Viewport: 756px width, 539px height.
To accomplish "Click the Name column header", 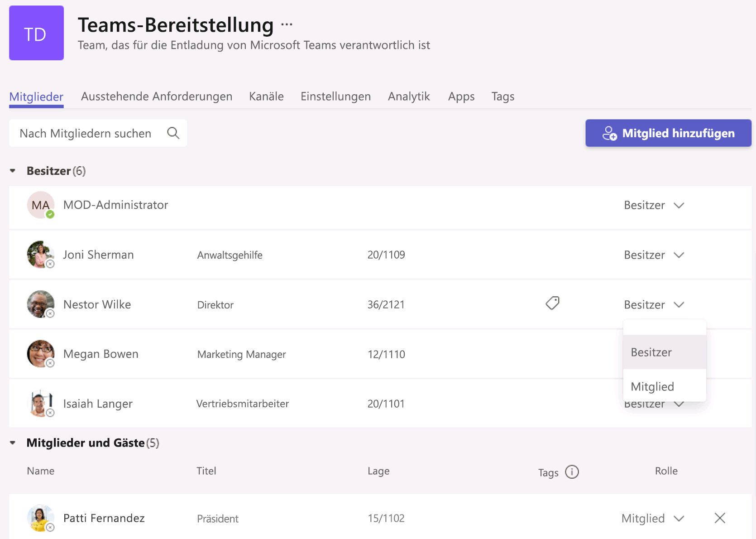I will [40, 471].
